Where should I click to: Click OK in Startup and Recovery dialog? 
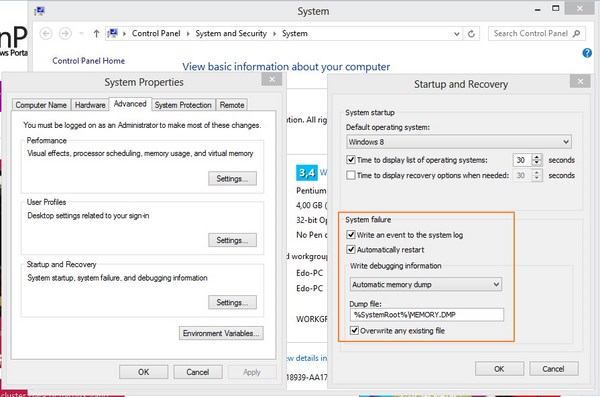499,369
